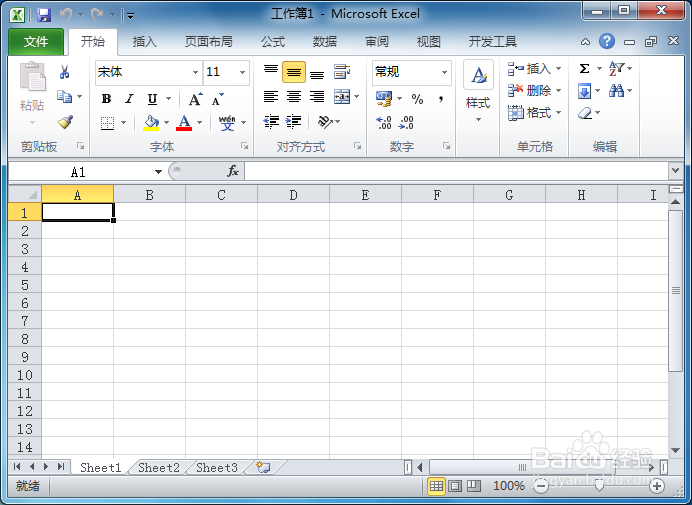Image resolution: width=692 pixels, height=505 pixels.
Task: Click the accounting number format icon
Action: 384,98
